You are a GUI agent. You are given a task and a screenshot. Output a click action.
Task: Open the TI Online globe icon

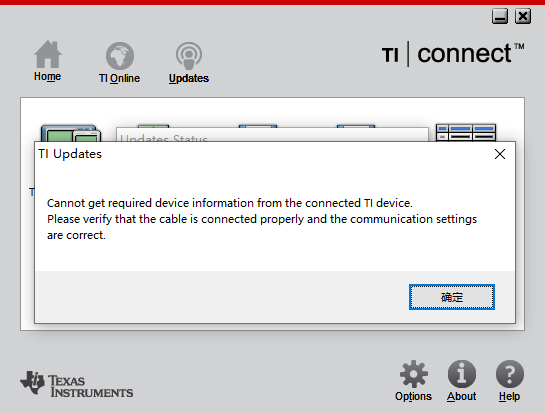tap(120, 56)
